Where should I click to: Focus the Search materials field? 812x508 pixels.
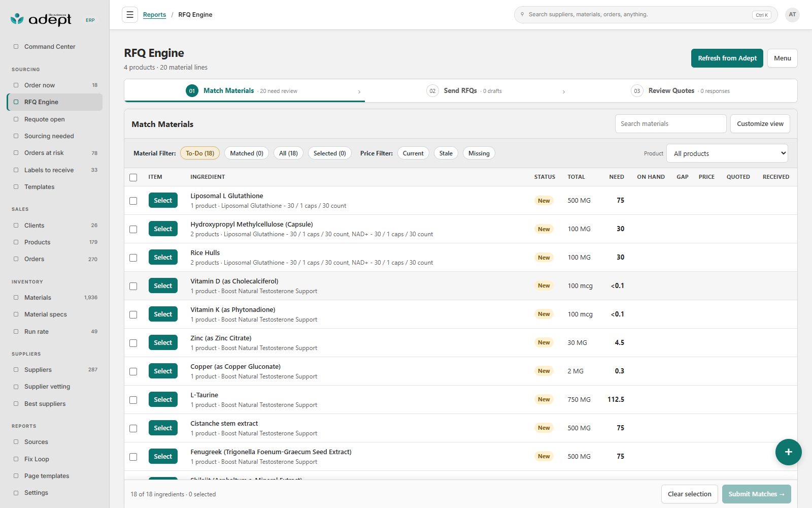tap(670, 124)
